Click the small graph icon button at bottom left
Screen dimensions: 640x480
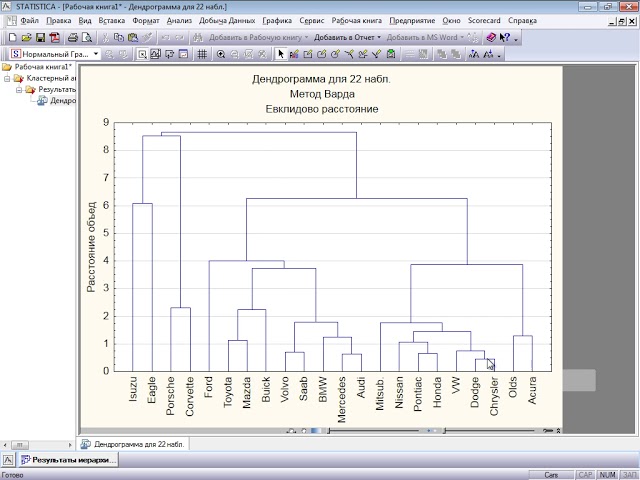(x=8, y=460)
